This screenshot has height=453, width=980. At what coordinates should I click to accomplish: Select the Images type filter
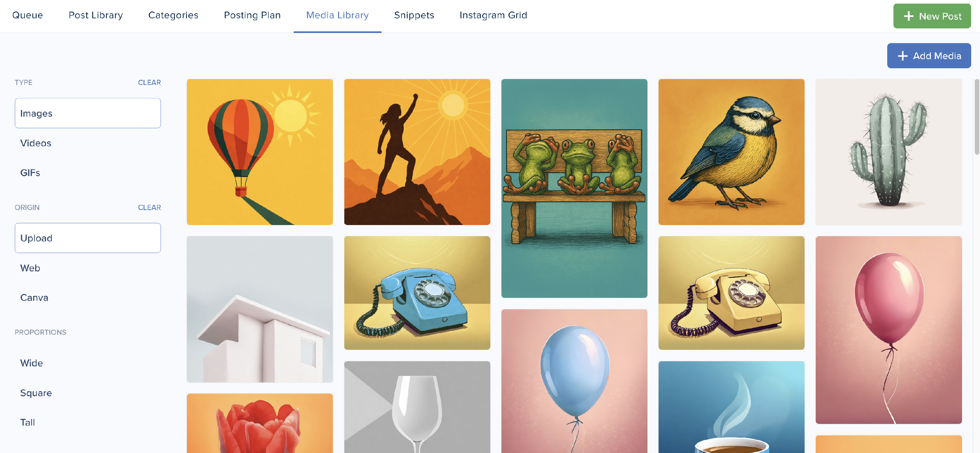tap(88, 113)
